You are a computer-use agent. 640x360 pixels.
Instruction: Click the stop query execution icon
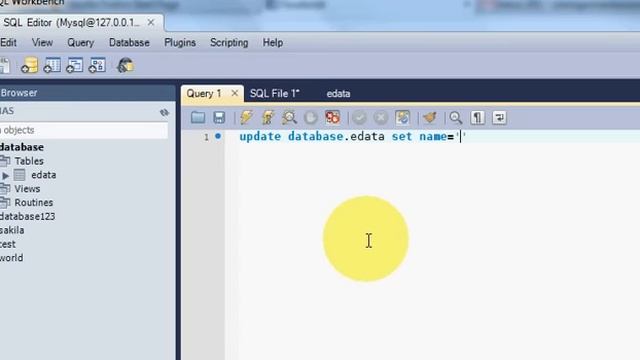coord(311,118)
